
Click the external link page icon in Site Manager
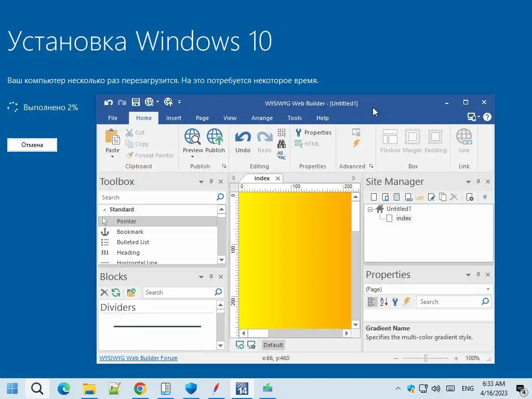coord(408,197)
